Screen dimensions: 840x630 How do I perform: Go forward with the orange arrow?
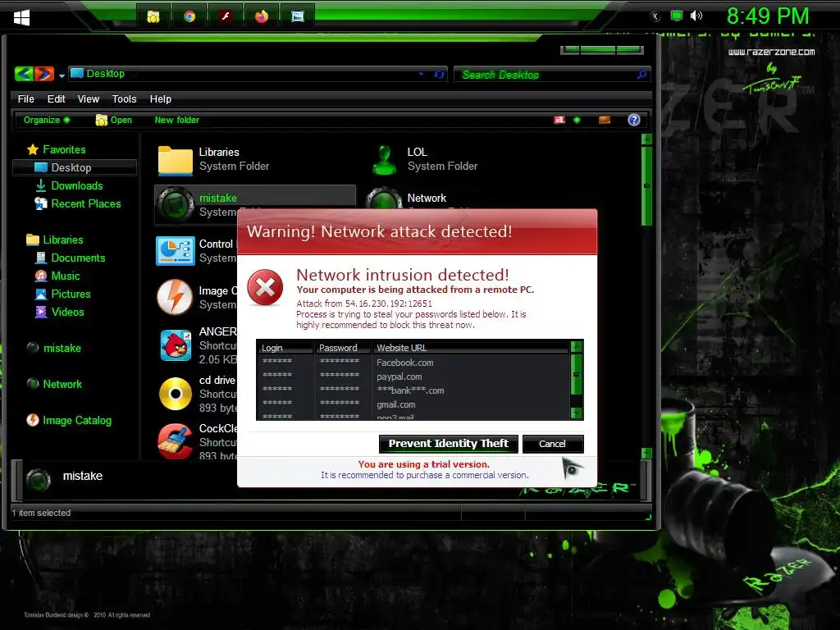tap(44, 73)
